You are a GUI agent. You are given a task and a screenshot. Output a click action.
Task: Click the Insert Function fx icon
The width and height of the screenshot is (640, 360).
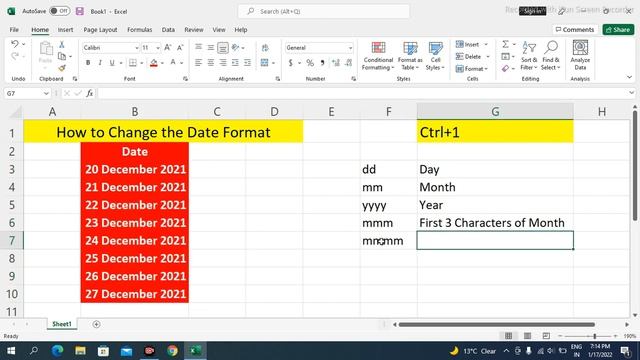pyautogui.click(x=90, y=93)
